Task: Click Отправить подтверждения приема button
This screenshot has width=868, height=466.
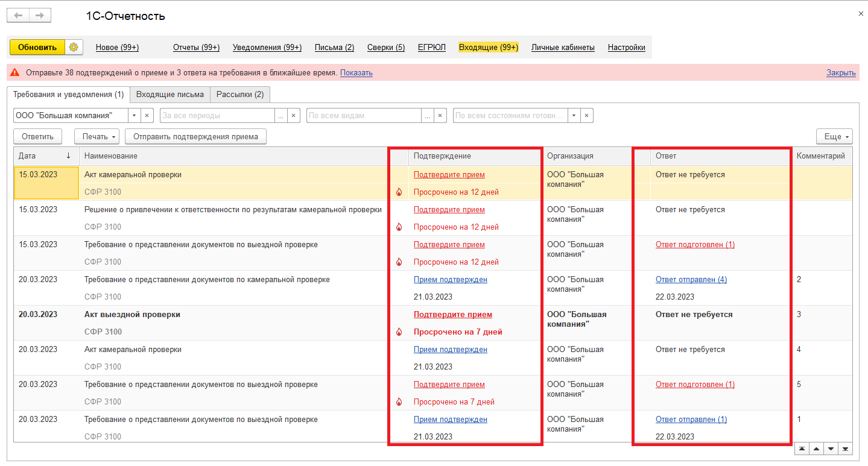Action: (195, 136)
